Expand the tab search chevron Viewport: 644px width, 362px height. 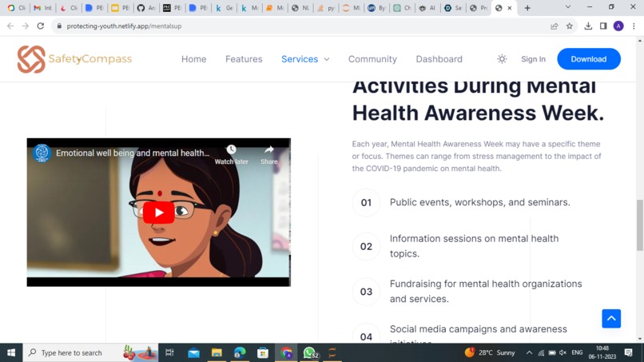coord(567,7)
